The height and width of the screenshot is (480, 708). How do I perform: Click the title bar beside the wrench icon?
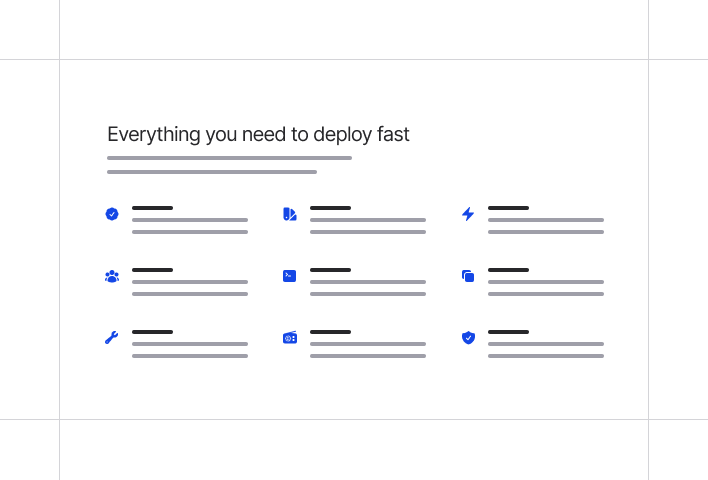point(152,332)
